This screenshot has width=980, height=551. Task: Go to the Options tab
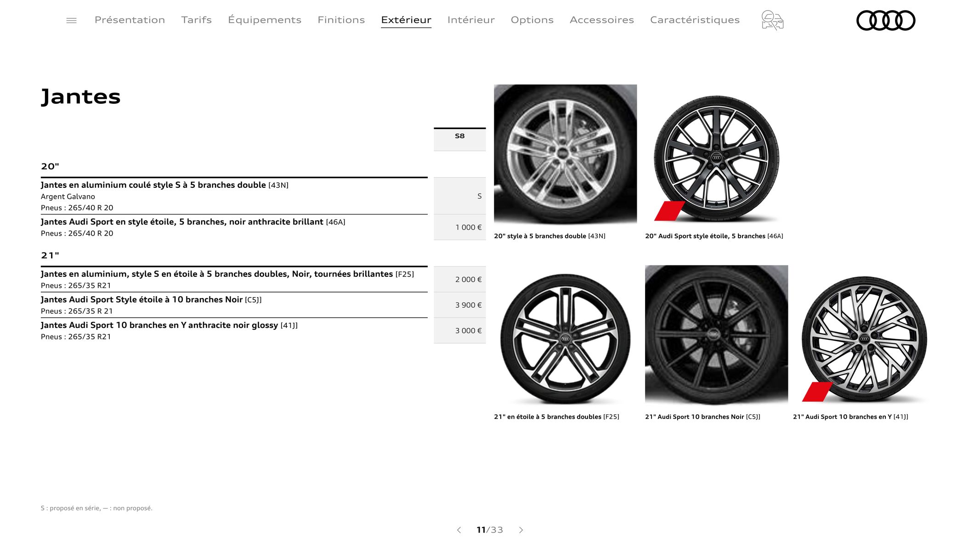pyautogui.click(x=532, y=20)
